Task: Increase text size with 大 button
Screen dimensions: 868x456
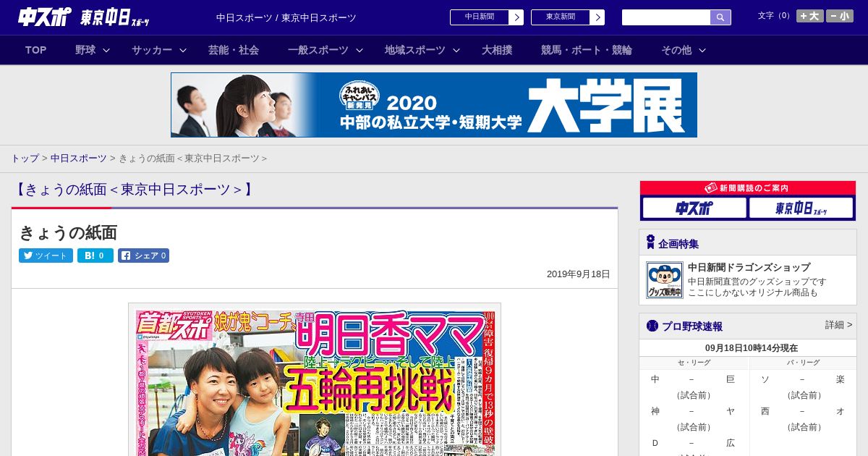Action: [810, 16]
